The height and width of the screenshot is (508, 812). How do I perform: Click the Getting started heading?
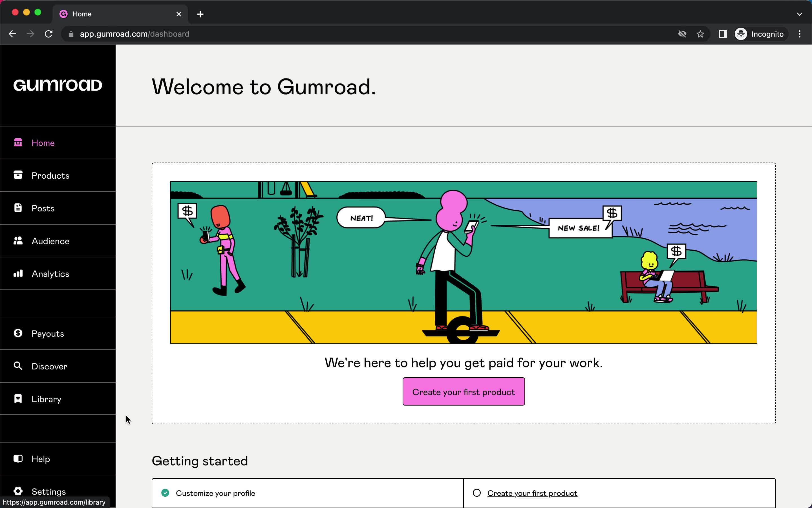tap(200, 461)
